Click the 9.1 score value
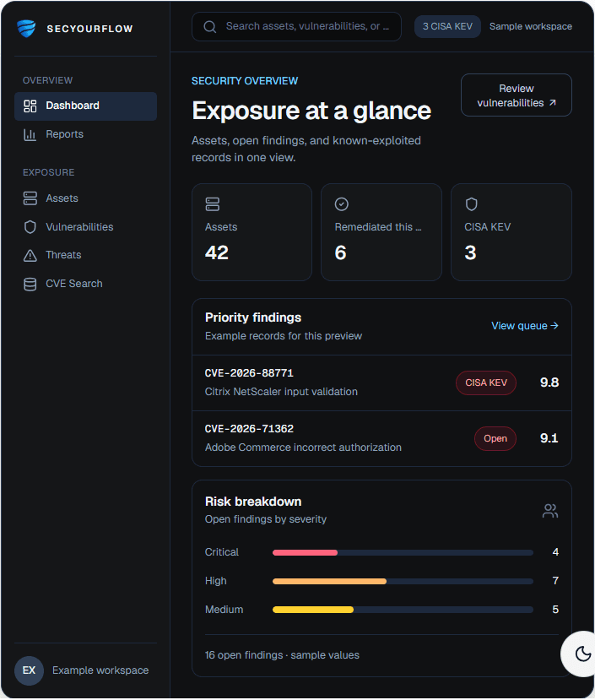Image resolution: width=595 pixels, height=700 pixels. click(549, 438)
